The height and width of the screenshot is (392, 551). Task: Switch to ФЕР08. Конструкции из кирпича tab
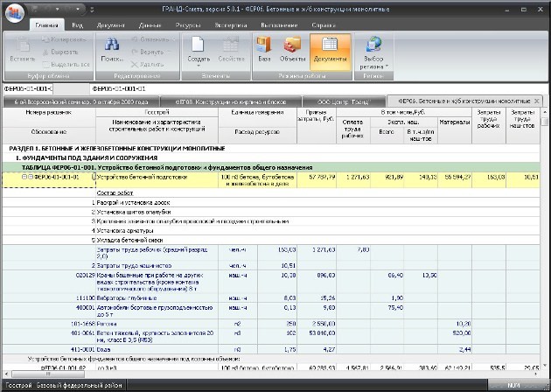pos(231,102)
